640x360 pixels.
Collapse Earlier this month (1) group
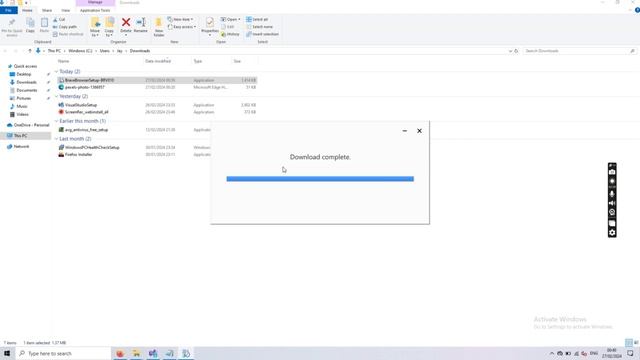(x=56, y=121)
